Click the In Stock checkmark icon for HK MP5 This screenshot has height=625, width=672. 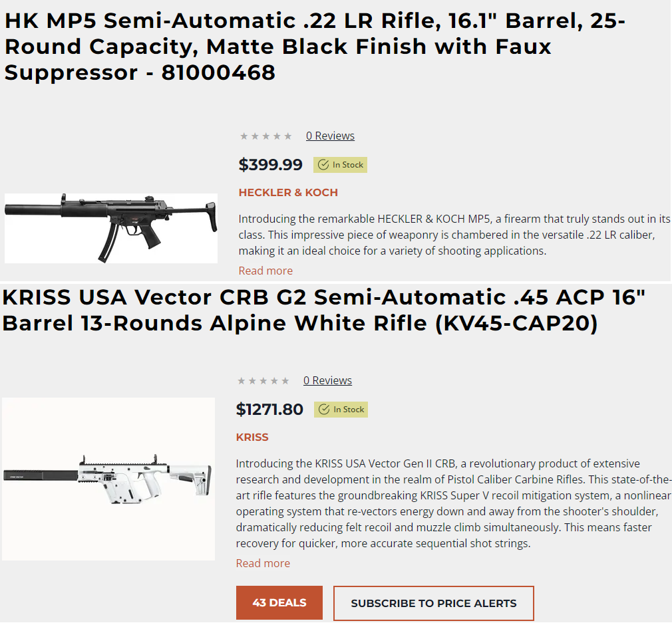pos(323,165)
